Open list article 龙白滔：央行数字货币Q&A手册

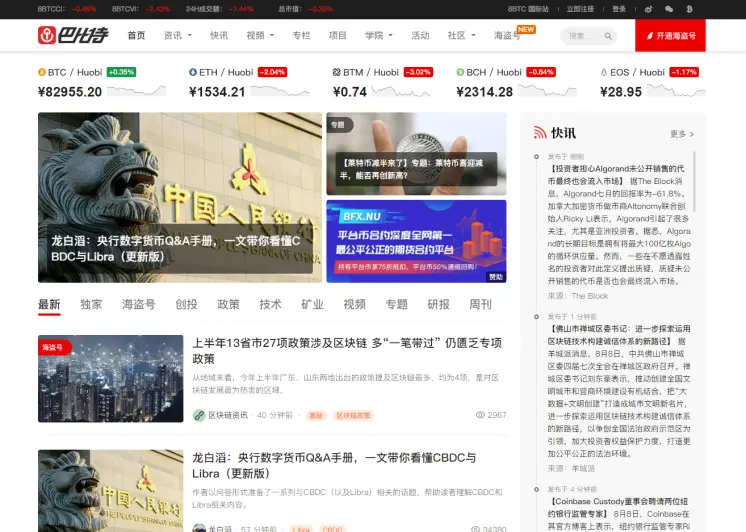[334, 465]
